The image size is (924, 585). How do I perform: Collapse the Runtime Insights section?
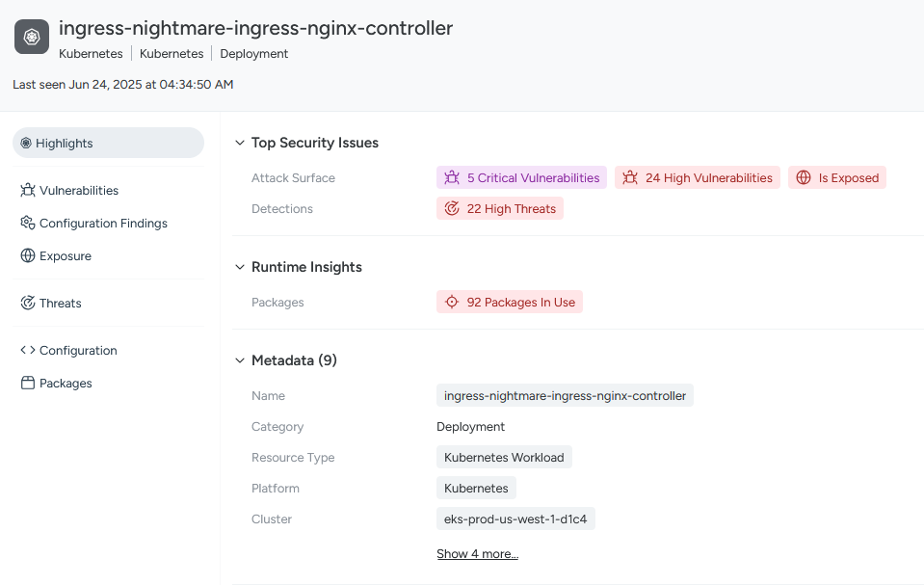(240, 267)
